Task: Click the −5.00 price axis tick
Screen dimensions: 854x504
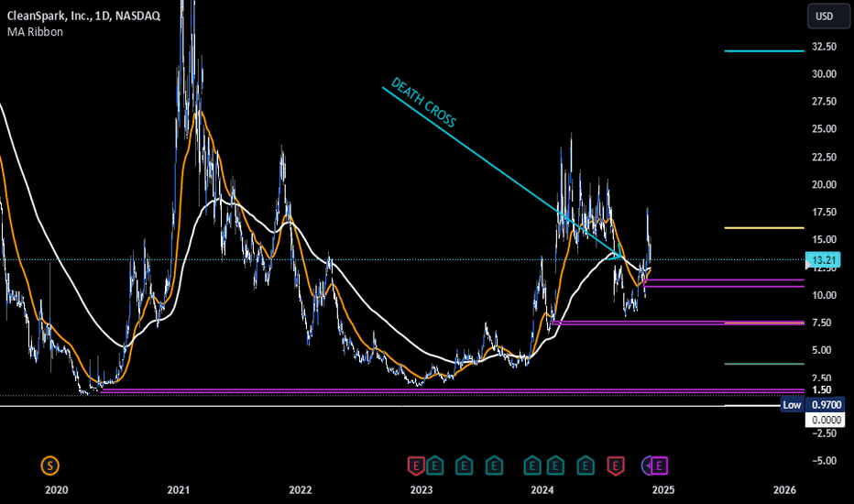Action: (x=824, y=460)
